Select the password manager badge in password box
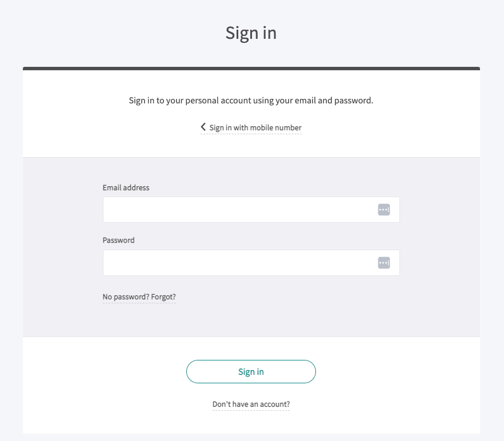 pyautogui.click(x=383, y=262)
